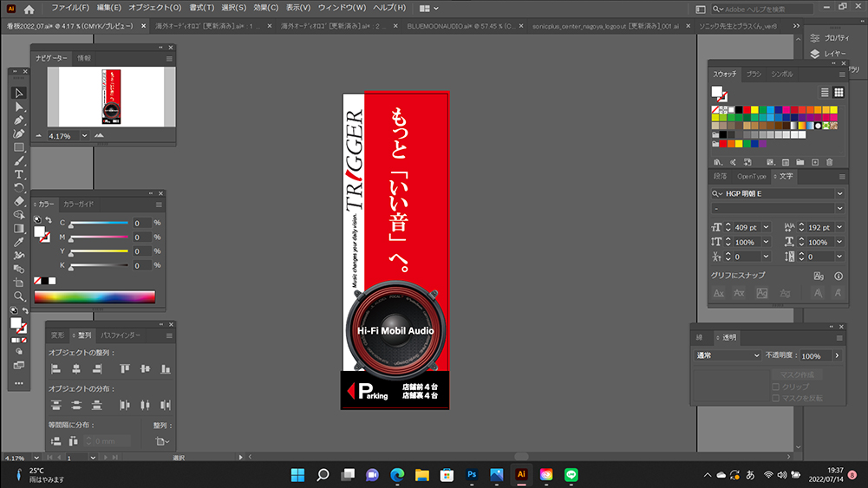The image size is (868, 488).
Task: Select the Zoom tool
Action: pyautogui.click(x=19, y=296)
